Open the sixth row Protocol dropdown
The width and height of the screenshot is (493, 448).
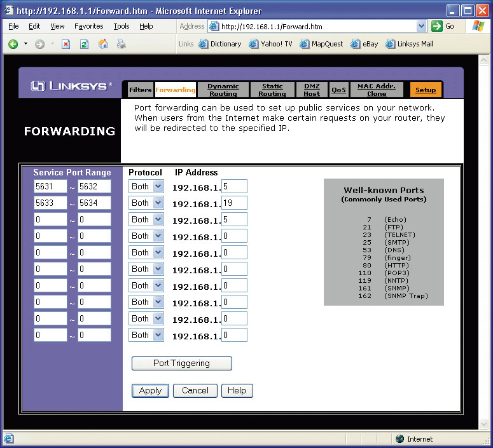pos(158,269)
